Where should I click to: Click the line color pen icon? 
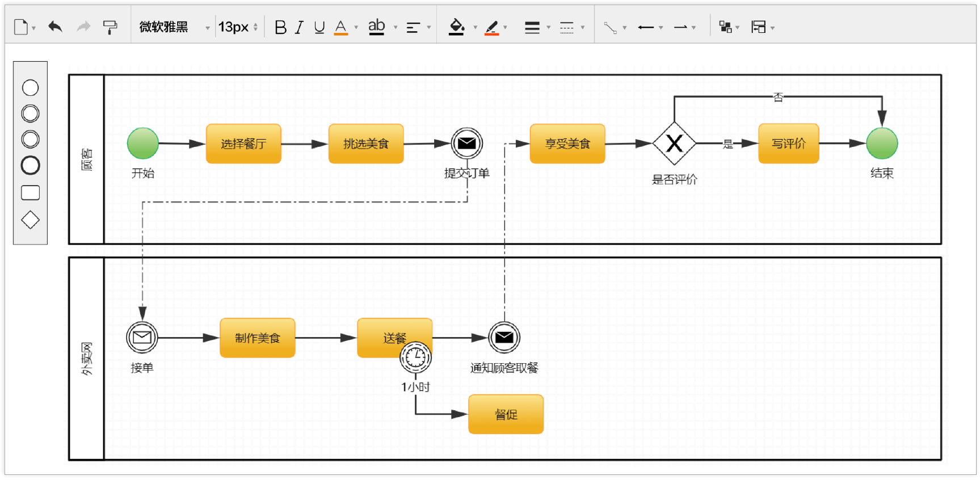coord(492,27)
